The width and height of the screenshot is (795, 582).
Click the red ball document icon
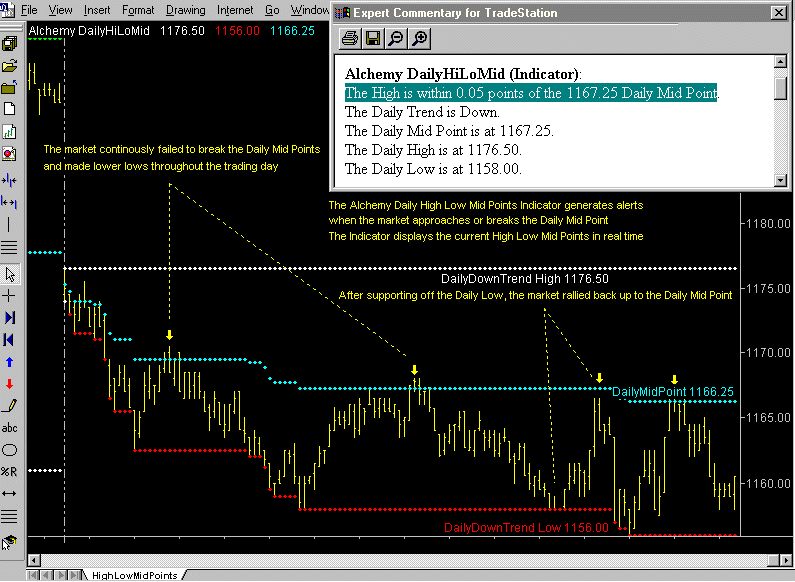tap(9, 153)
